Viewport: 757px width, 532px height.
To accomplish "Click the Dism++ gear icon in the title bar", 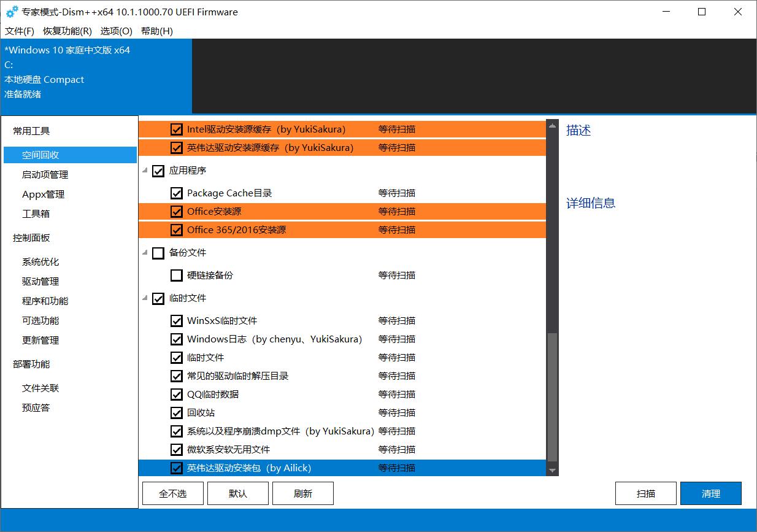I will [12, 11].
